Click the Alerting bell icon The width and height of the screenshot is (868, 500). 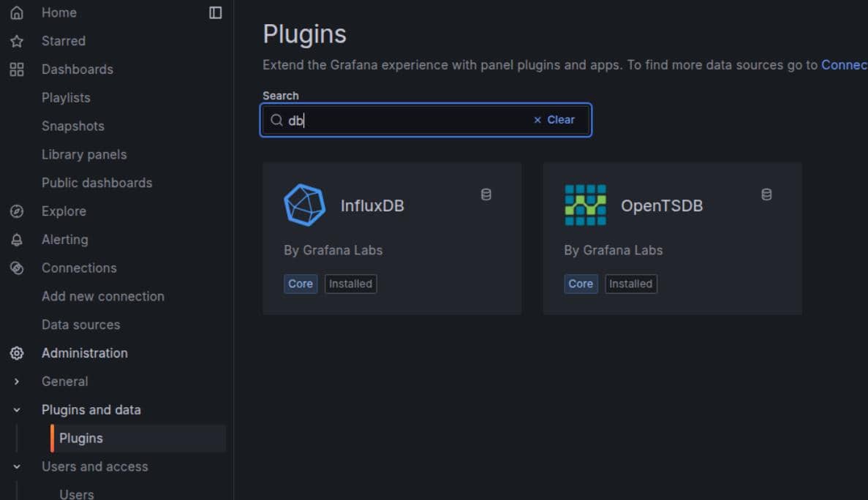17,240
